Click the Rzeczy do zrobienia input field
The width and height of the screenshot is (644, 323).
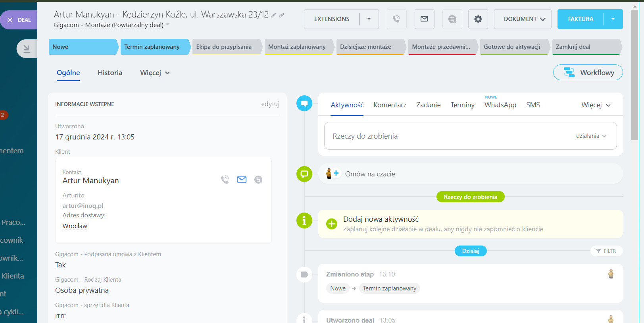(x=470, y=136)
